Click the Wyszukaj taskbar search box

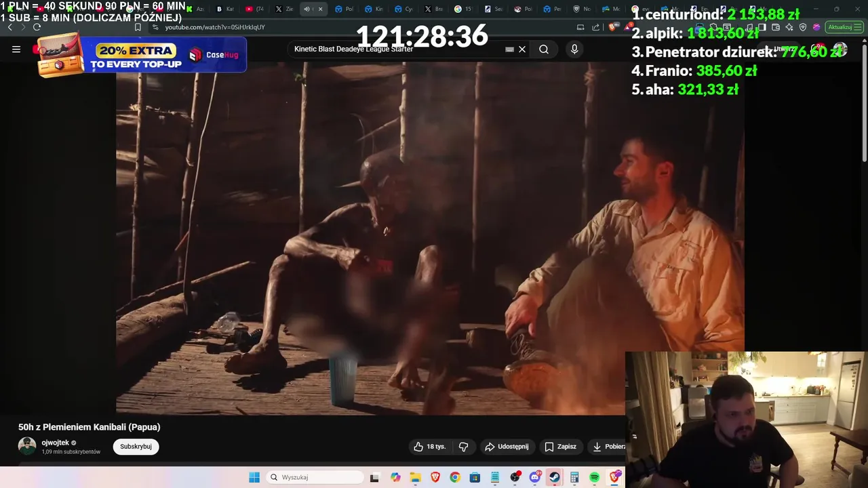click(x=315, y=477)
